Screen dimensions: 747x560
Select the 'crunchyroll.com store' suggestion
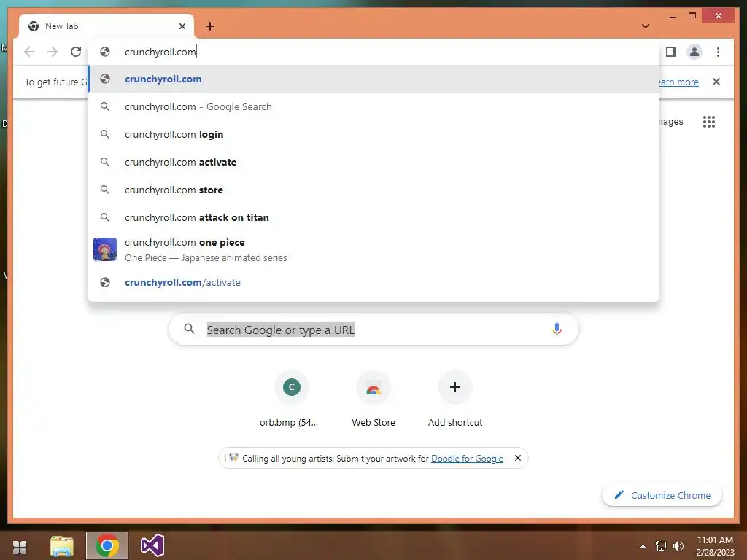(373, 190)
